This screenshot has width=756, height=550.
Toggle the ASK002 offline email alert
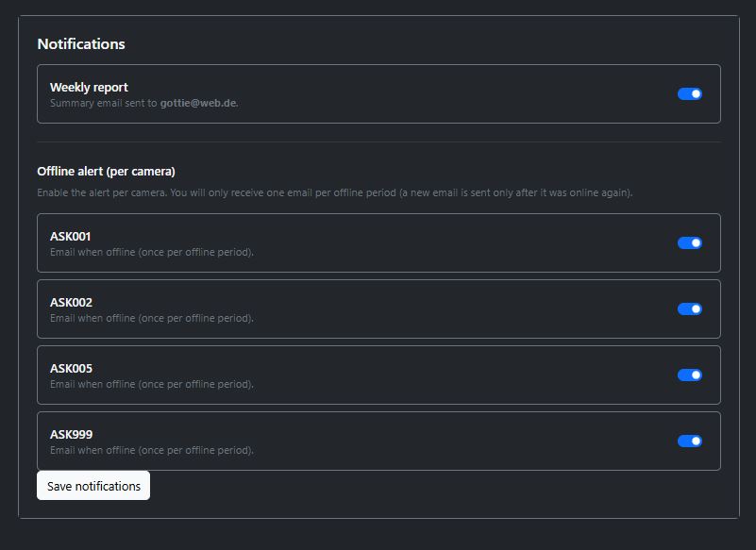coord(689,308)
